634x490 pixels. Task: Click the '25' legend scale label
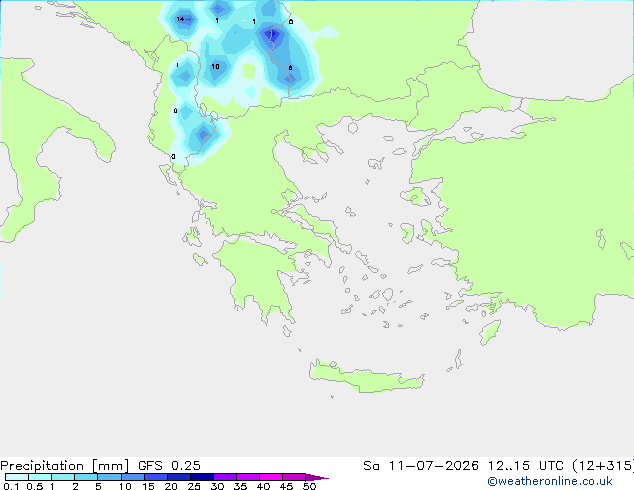point(194,486)
